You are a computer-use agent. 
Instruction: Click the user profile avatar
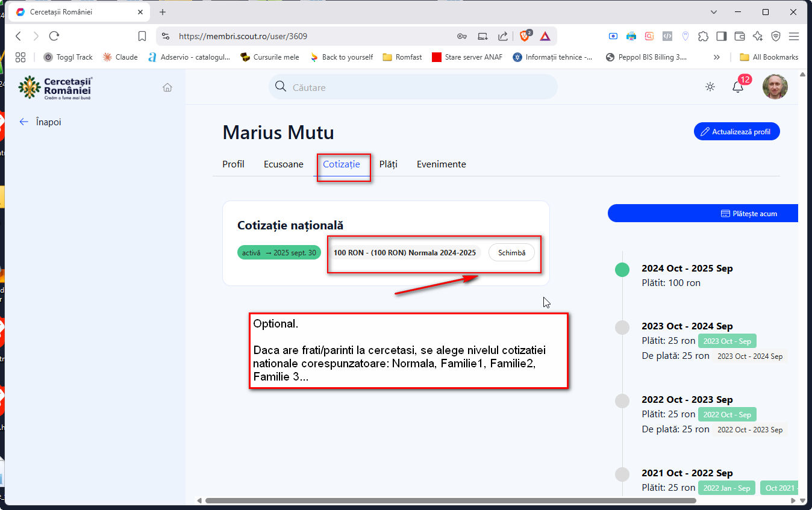tap(775, 87)
